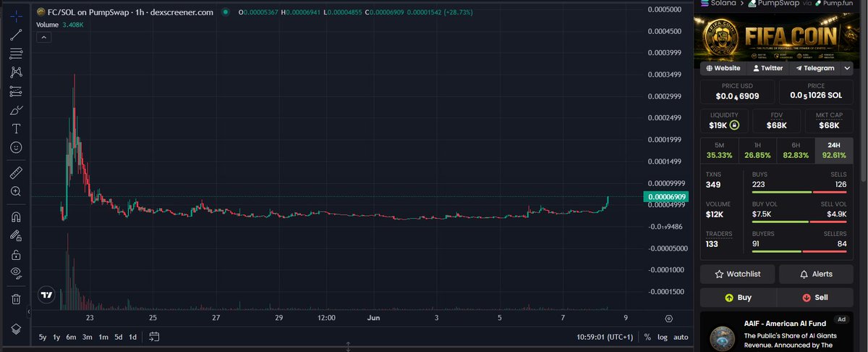Toggle stay-in-drawing-mode pencil lock
The height and width of the screenshot is (352, 868).
pos(16,235)
